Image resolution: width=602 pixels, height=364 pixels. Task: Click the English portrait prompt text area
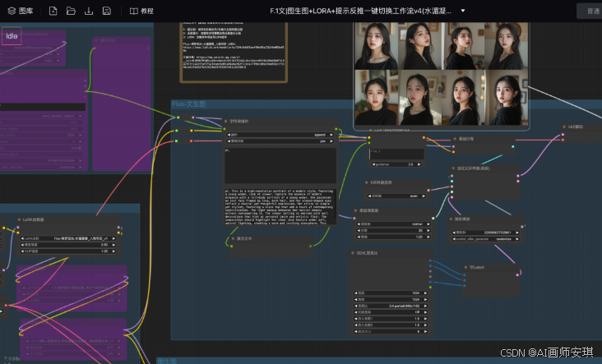click(280, 206)
